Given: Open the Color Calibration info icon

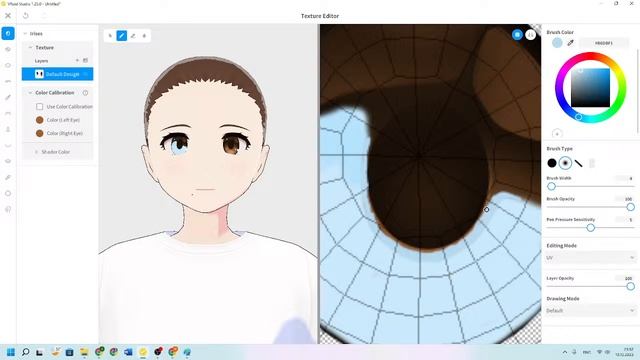Looking at the screenshot, I should point(85,93).
